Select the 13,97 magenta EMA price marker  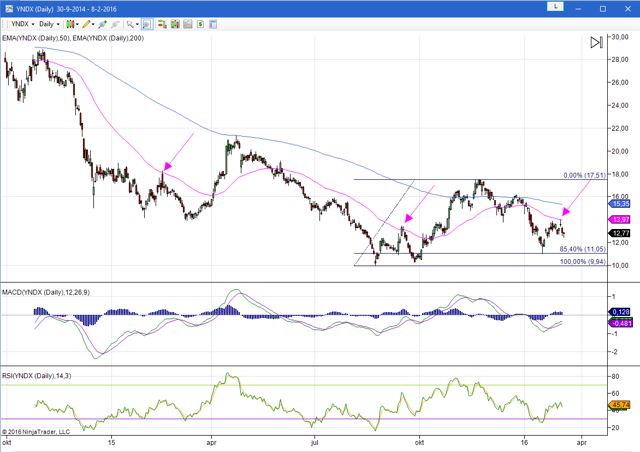620,220
